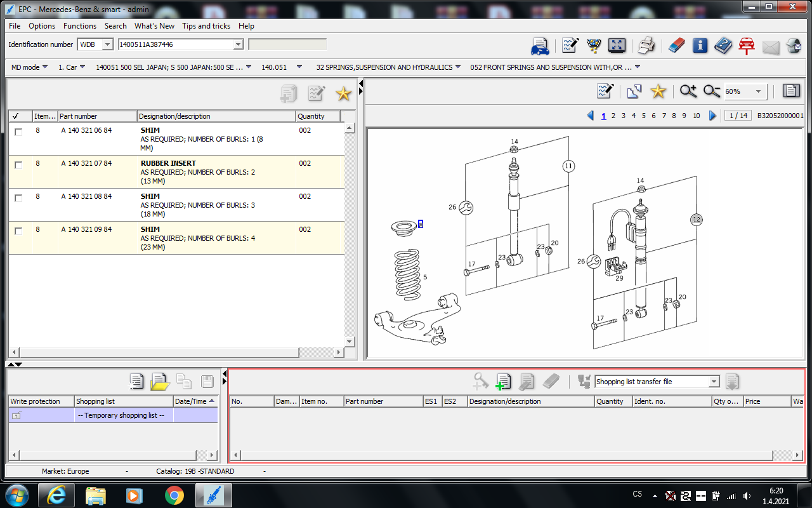This screenshot has height=508, width=812.
Task: Open the Search menu
Action: click(115, 26)
